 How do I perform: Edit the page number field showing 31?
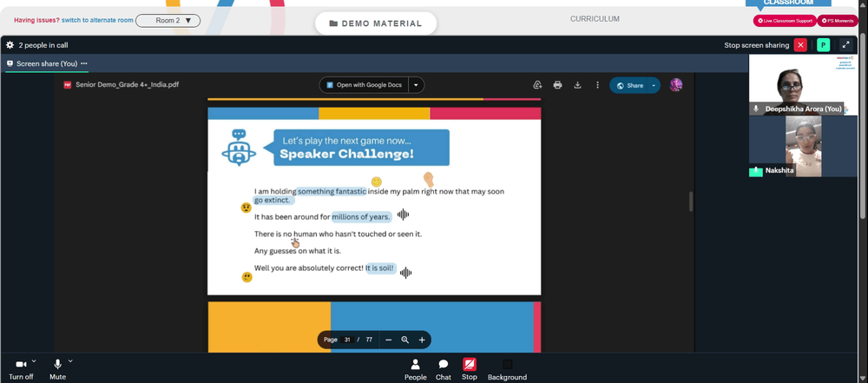pyautogui.click(x=347, y=340)
